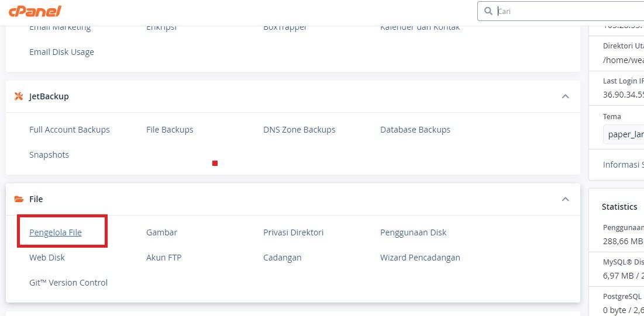
Task: Open Web Disk
Action: point(47,258)
